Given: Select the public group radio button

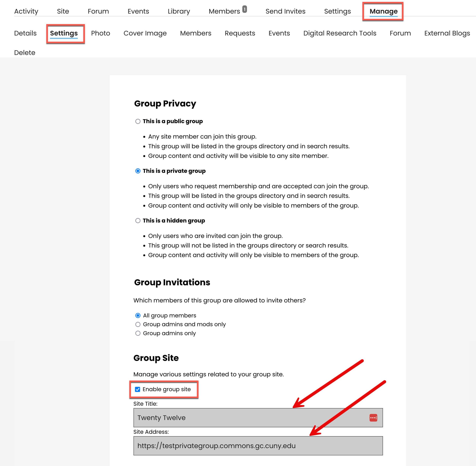Looking at the screenshot, I should [x=137, y=121].
